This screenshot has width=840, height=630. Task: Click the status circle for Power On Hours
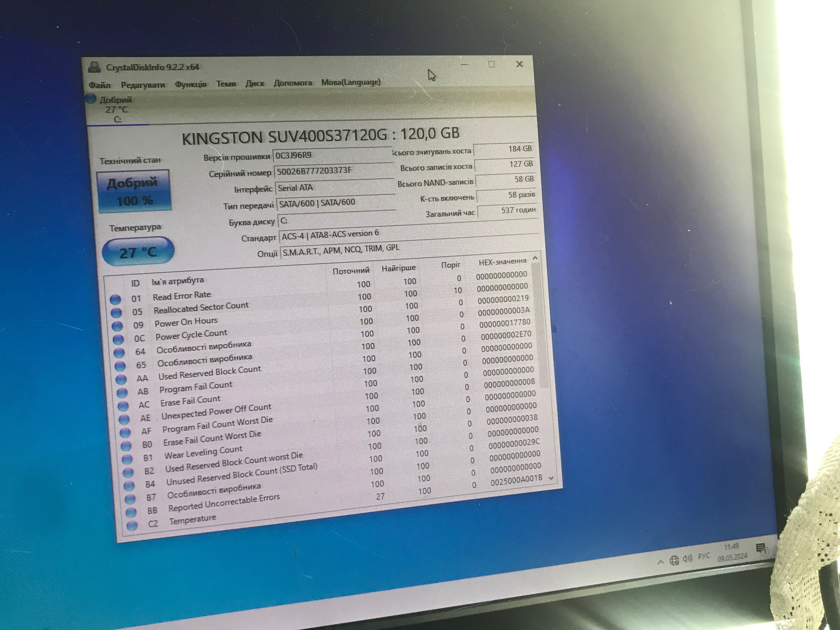click(x=117, y=326)
